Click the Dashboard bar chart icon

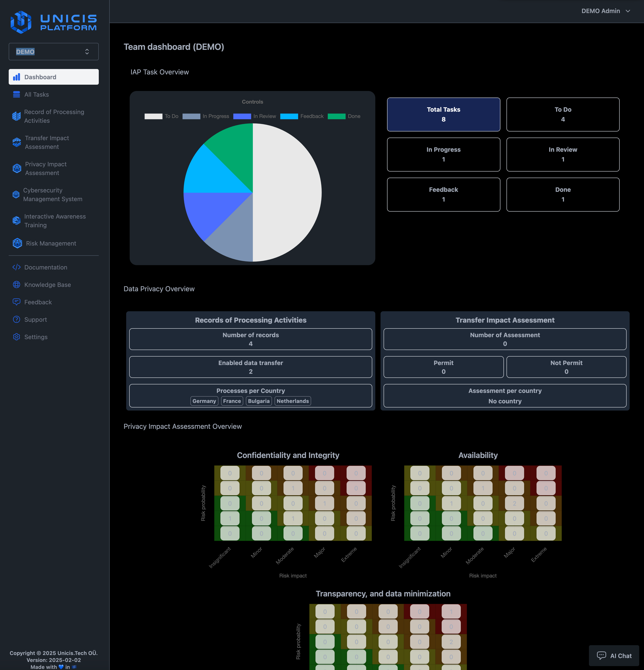click(x=16, y=77)
